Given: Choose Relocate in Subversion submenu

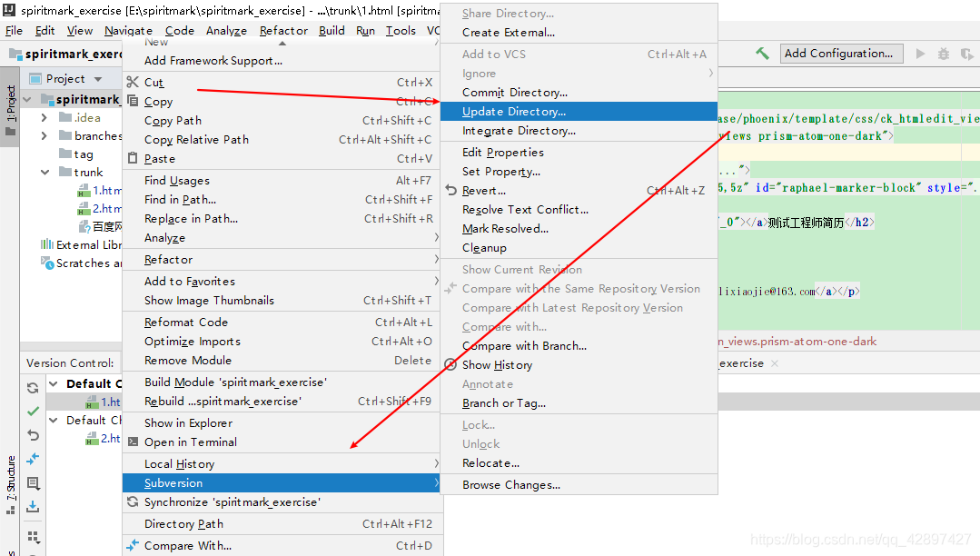Looking at the screenshot, I should [579, 462].
